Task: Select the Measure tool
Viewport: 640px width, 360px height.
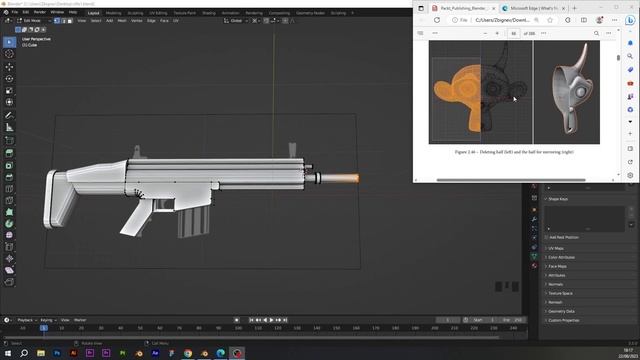Action: click(x=9, y=127)
